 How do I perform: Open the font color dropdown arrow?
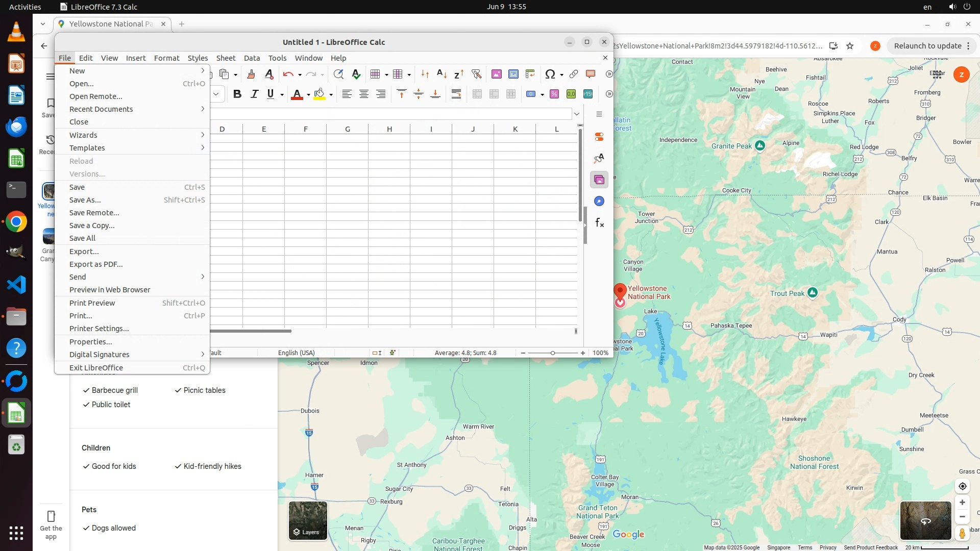[x=308, y=95]
